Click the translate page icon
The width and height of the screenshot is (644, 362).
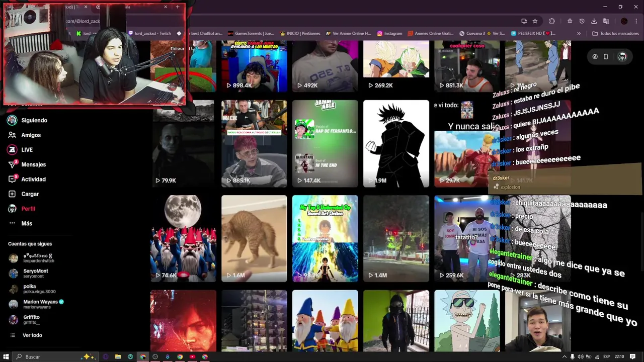point(606,21)
